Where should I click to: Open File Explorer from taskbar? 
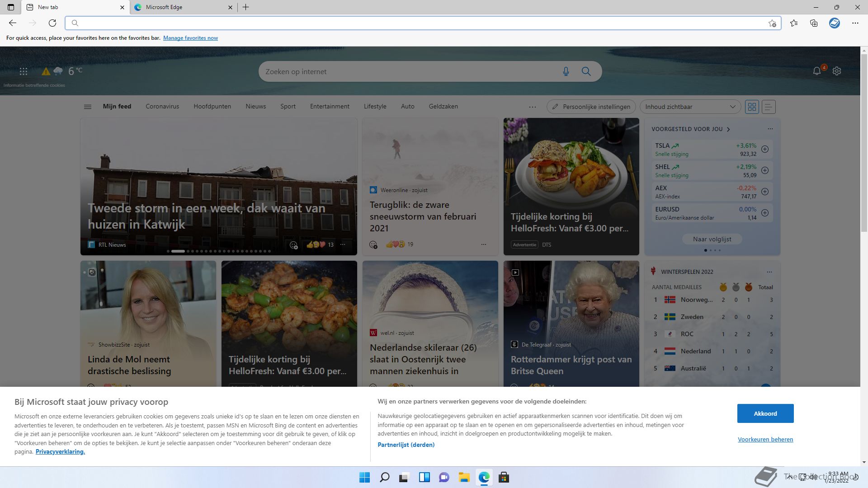[x=464, y=477]
